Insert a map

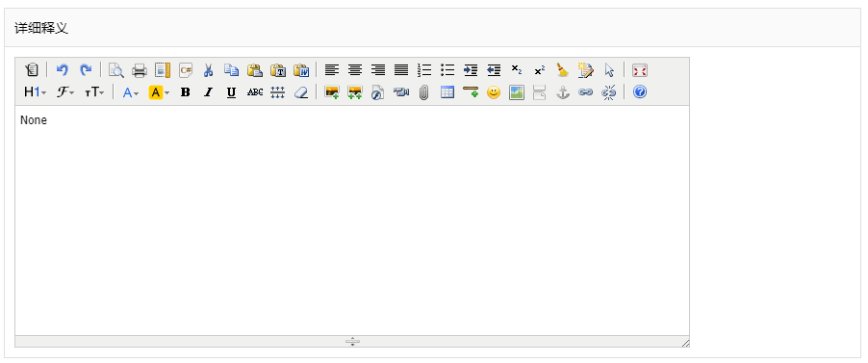pos(517,92)
